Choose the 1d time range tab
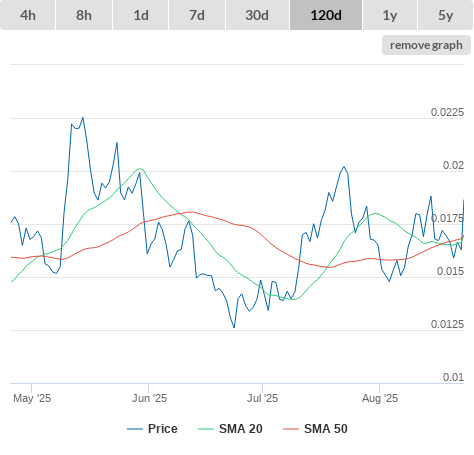This screenshot has height=455, width=474. pyautogui.click(x=141, y=15)
